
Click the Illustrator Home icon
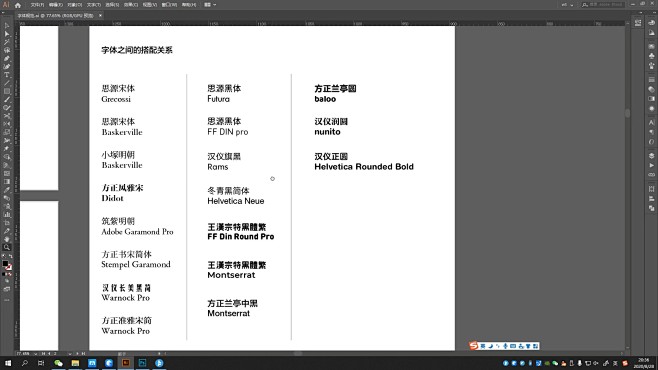pos(18,5)
